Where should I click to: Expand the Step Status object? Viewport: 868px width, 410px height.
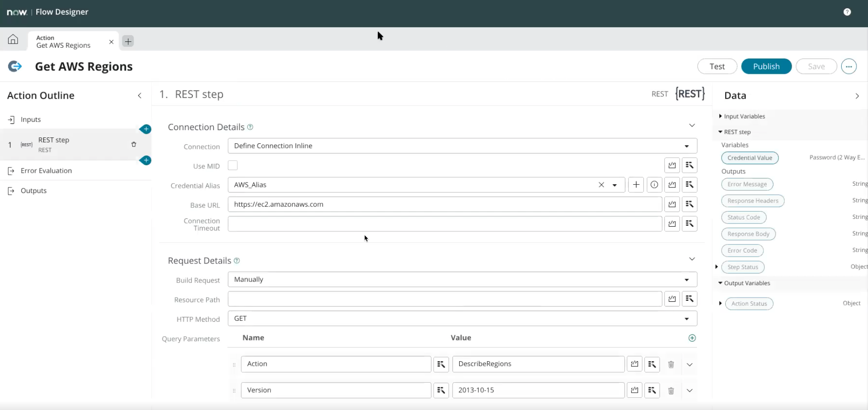click(717, 267)
